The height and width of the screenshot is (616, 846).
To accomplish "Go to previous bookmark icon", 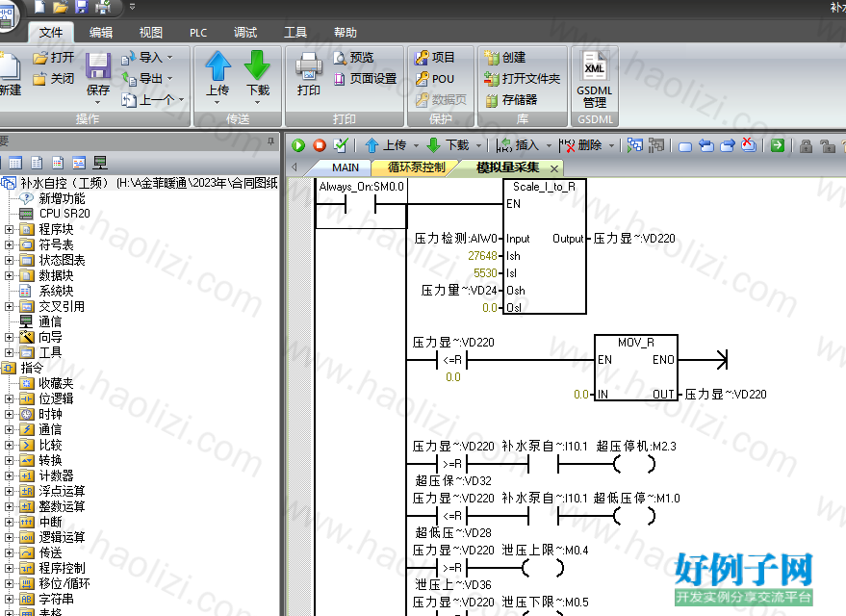I will tap(706, 145).
